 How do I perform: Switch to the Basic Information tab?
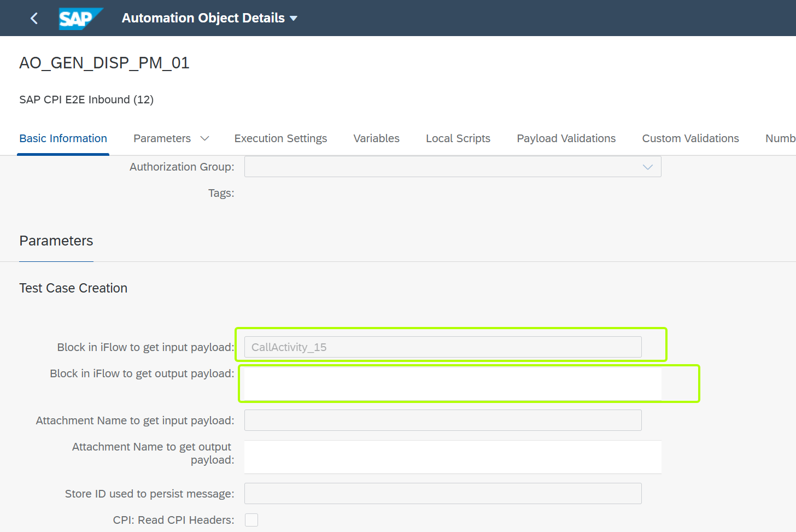pos(63,138)
